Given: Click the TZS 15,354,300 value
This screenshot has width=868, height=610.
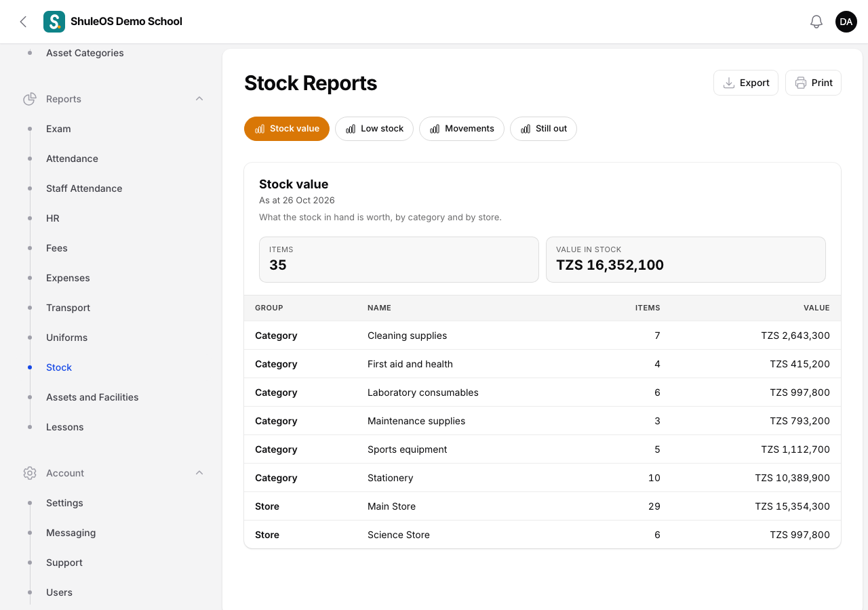Looking at the screenshot, I should point(792,506).
